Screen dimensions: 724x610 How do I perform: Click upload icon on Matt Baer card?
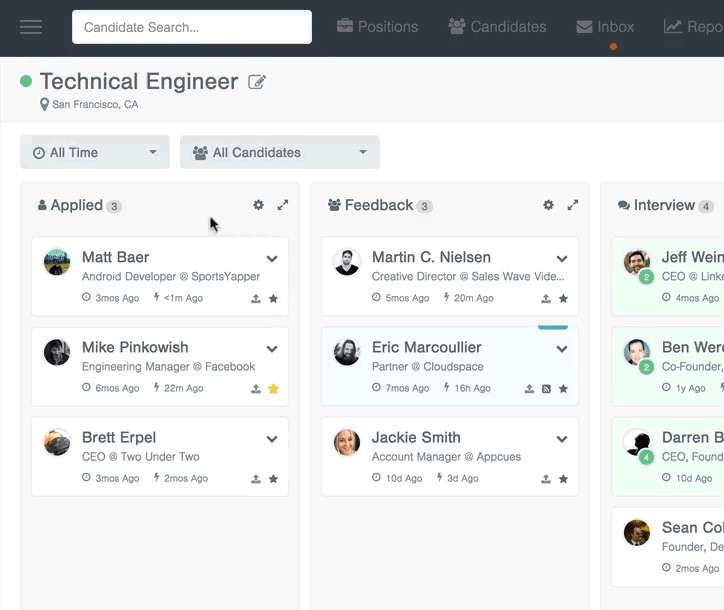(256, 298)
